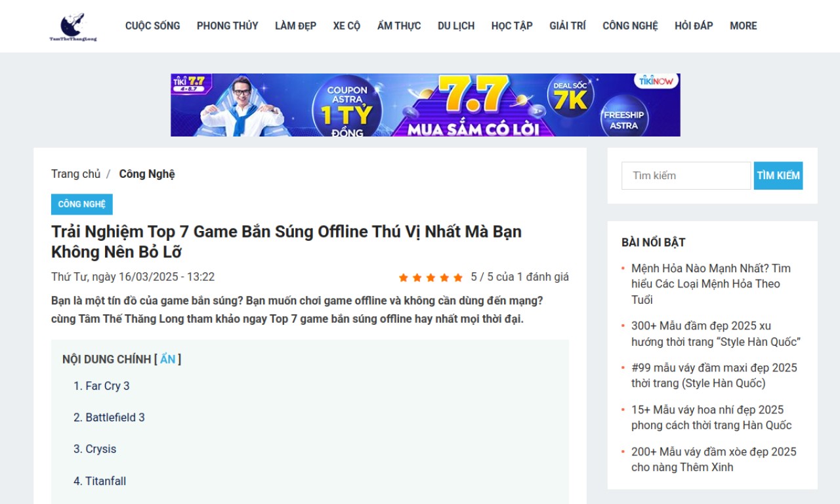Go to PHONG THỦY section
Screen dimensions: 840x504
tap(227, 26)
